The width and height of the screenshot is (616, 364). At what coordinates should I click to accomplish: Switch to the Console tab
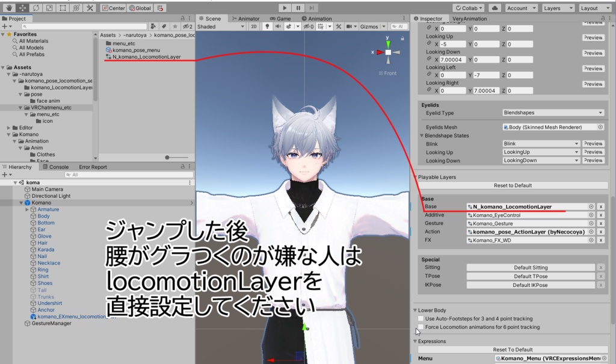55,167
